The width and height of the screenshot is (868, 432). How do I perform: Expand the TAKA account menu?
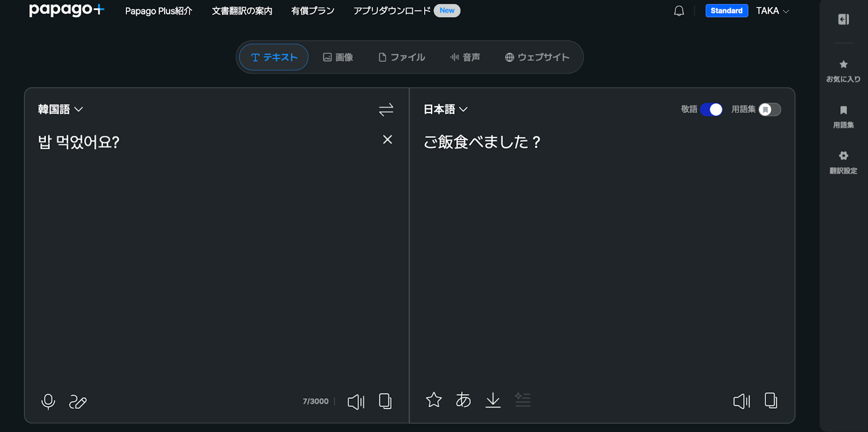coord(773,11)
